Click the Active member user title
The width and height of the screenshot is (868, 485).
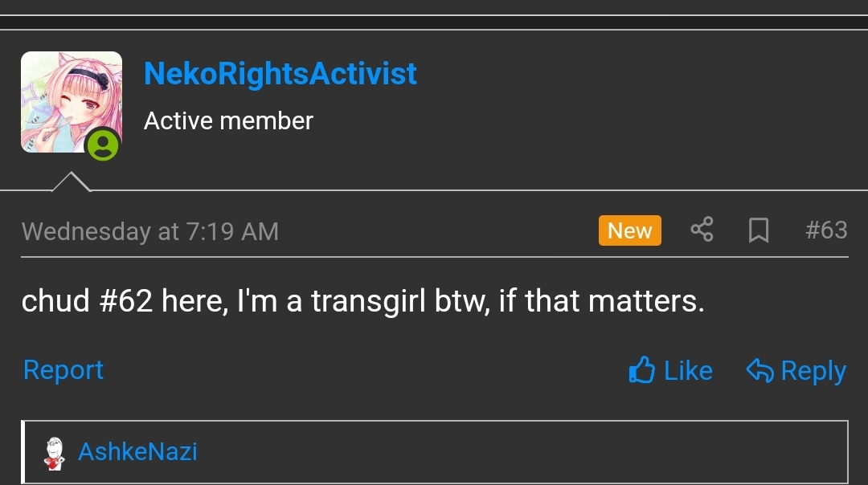tap(228, 120)
